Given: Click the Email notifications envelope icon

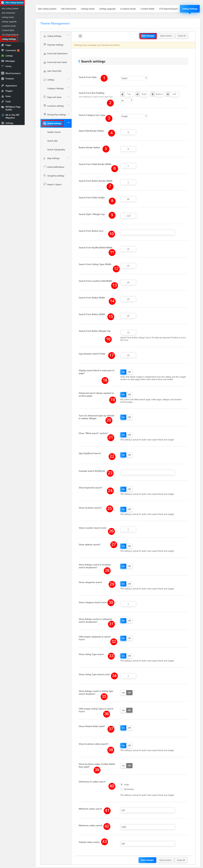Looking at the screenshot, I should coord(44,167).
